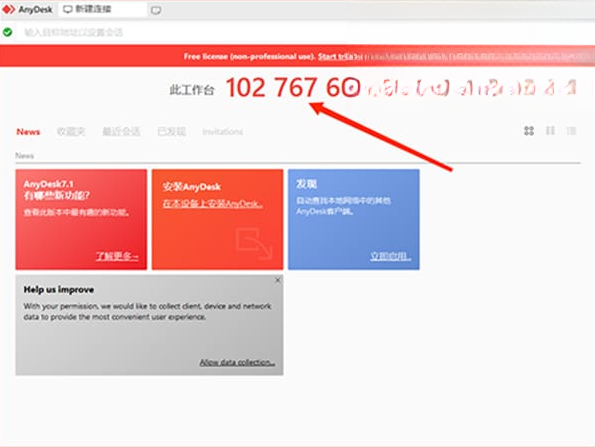Image resolution: width=595 pixels, height=448 pixels.
Task: Open the 最近会话 recent sessions tab
Action: [x=121, y=132]
